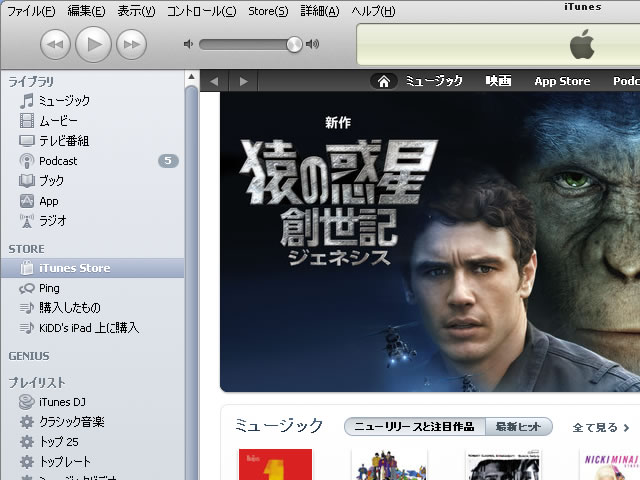Click the プレイリスト section header

37,382
